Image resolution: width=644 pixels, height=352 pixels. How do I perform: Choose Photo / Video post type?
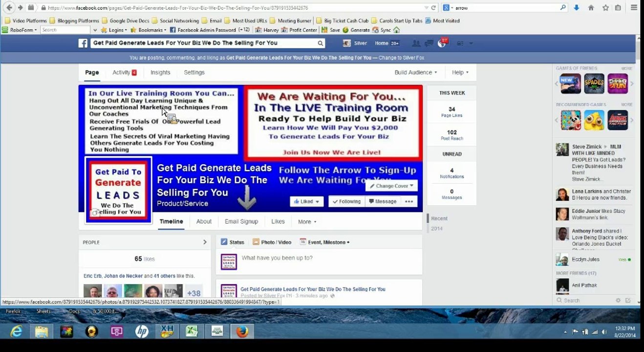272,242
